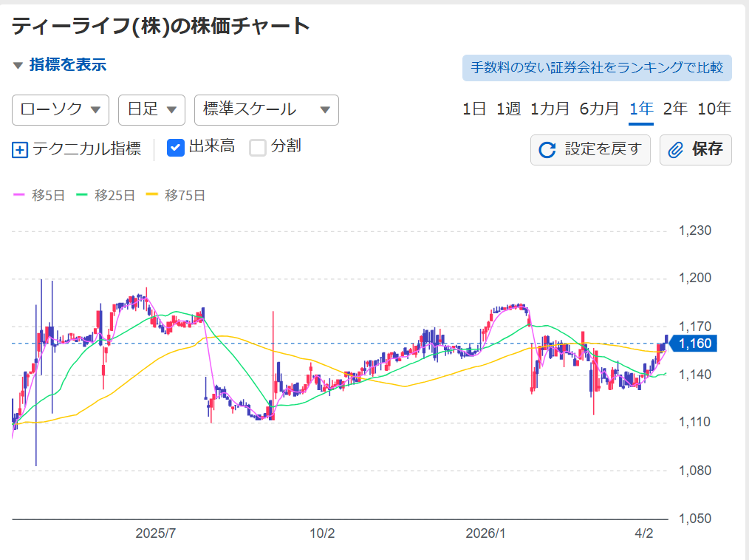Open the 日足 interval dropdown
The height and width of the screenshot is (560, 749).
click(151, 110)
